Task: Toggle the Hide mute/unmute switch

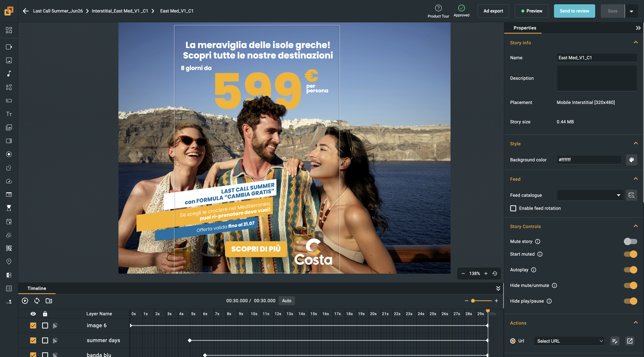Action: click(630, 285)
